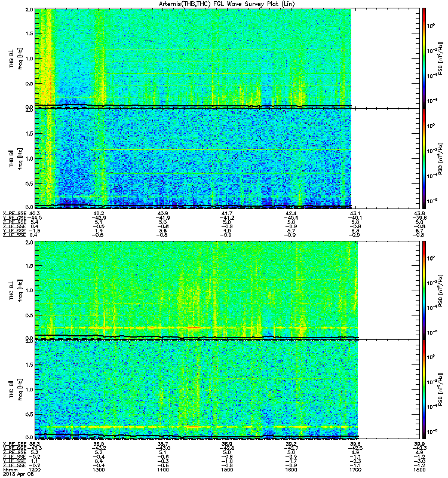Image resolution: width=448 pixels, height=478 pixels.
Task: Click the 1400 time tick label
Action: tap(162, 470)
